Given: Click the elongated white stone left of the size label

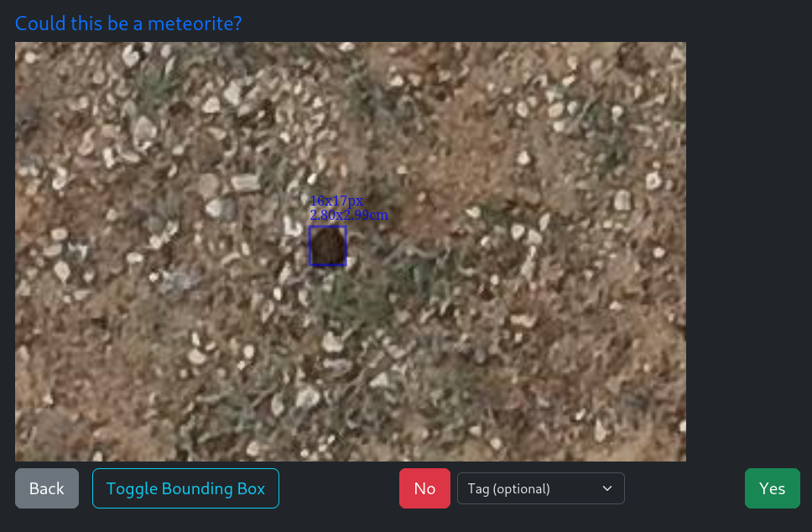Looking at the screenshot, I should pos(245,182).
